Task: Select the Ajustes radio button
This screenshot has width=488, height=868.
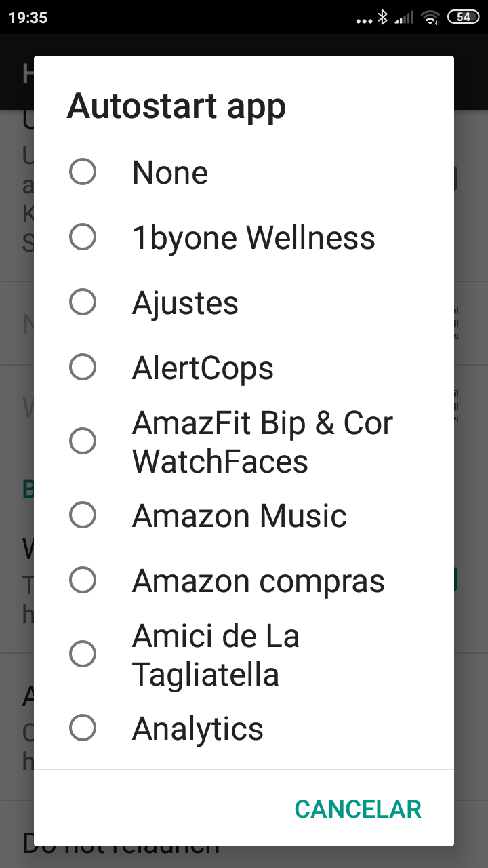Action: [83, 302]
